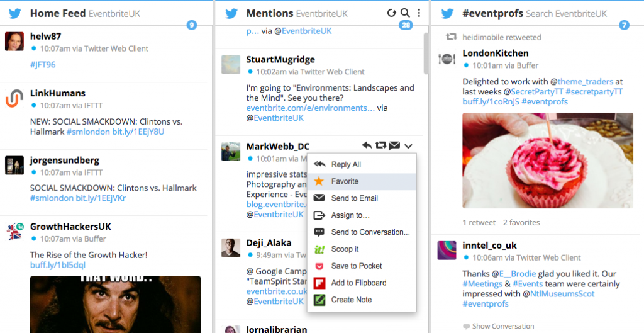Open MarkWebb_DC profile avatar
Image resolution: width=644 pixels, height=333 pixels.
tap(231, 152)
